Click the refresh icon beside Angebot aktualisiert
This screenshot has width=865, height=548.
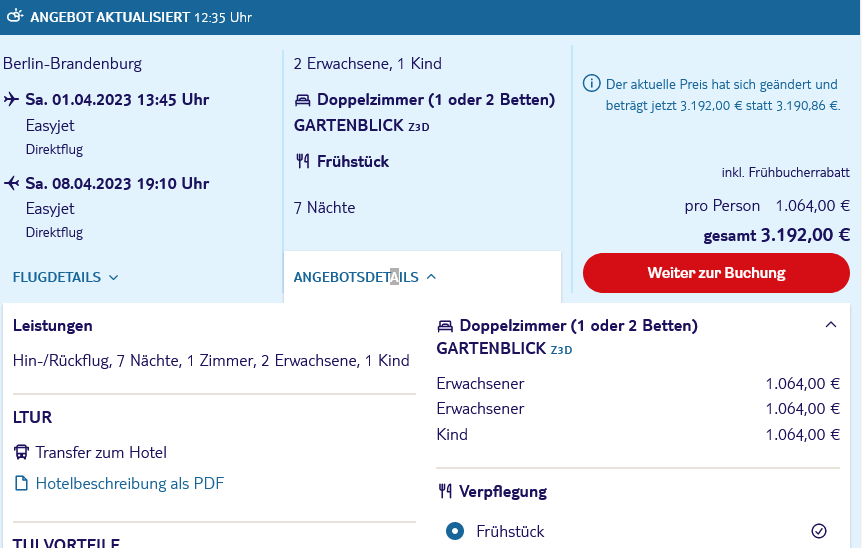click(x=15, y=16)
